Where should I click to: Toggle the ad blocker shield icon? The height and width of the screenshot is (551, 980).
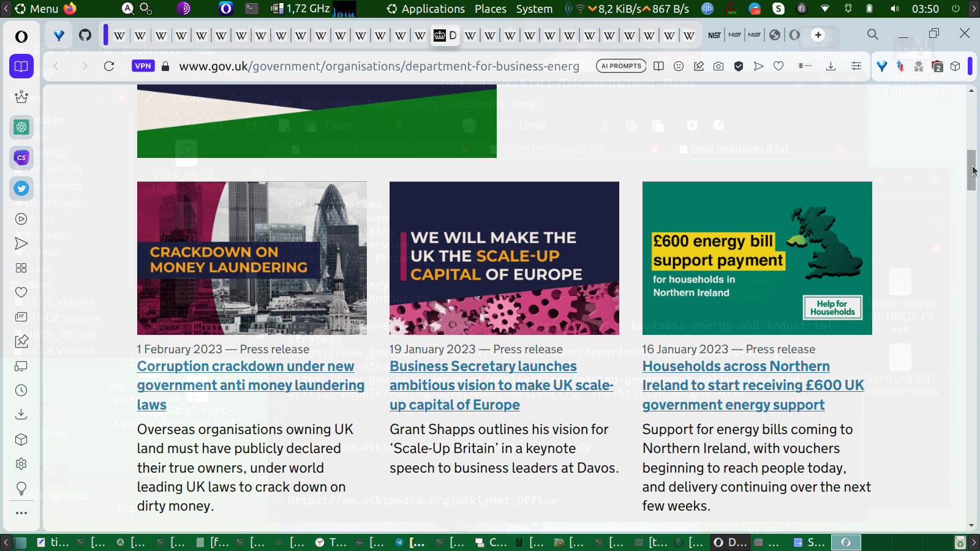tap(739, 66)
